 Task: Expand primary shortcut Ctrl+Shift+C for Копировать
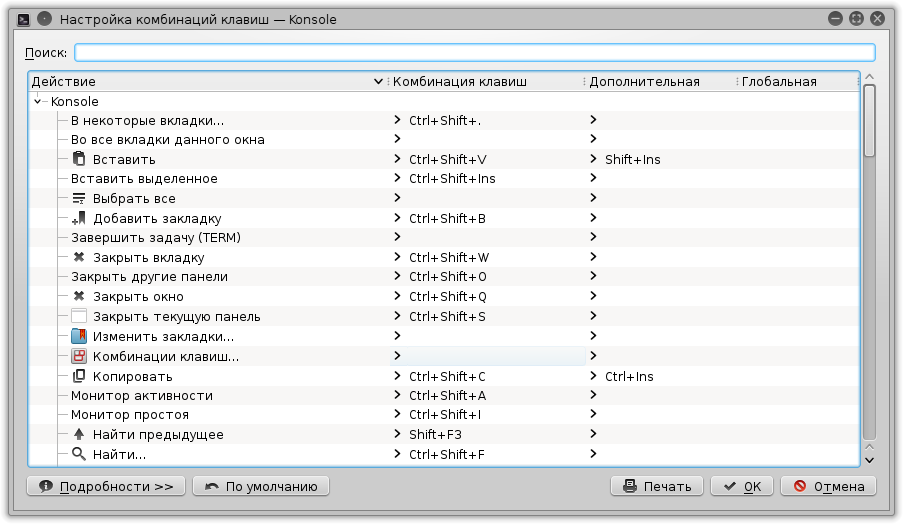[x=397, y=375]
